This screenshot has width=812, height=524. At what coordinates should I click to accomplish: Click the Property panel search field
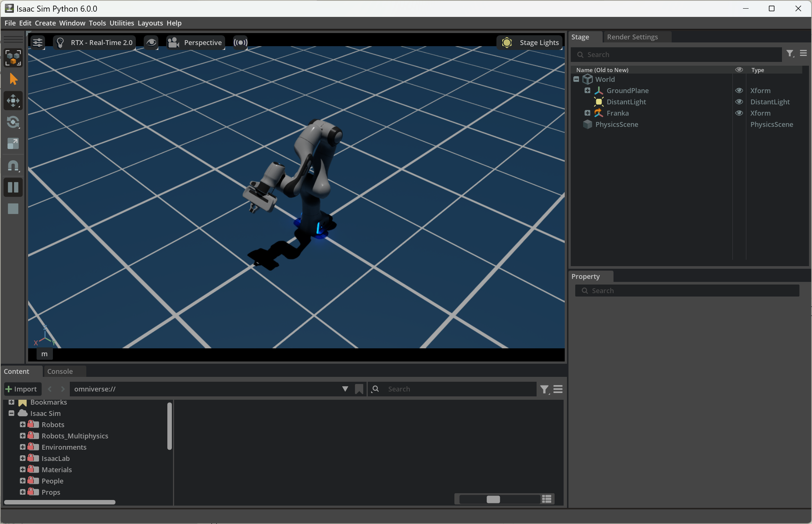point(687,291)
